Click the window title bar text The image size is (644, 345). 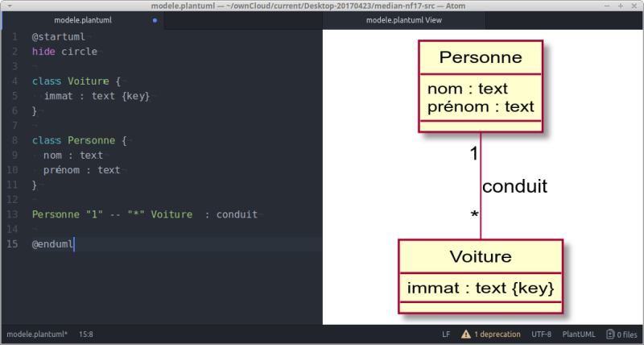(x=308, y=6)
